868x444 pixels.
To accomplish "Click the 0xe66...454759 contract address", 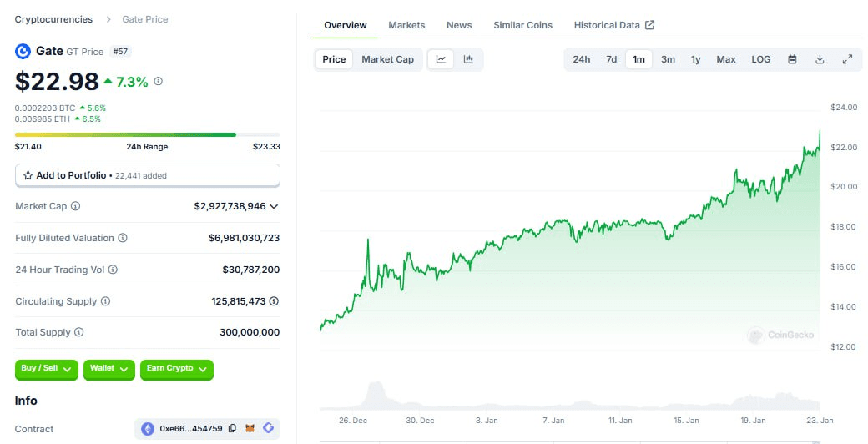I will pos(190,428).
